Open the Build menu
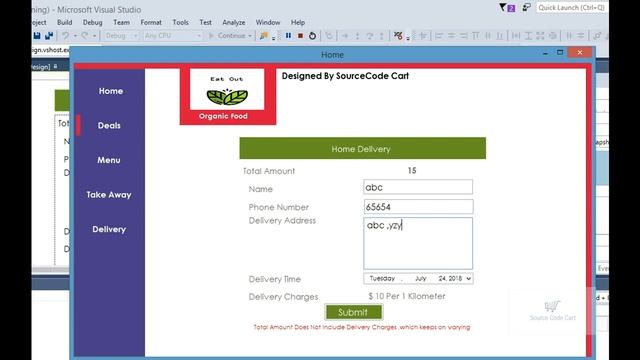Screen dimensions: 640x360 [64, 22]
